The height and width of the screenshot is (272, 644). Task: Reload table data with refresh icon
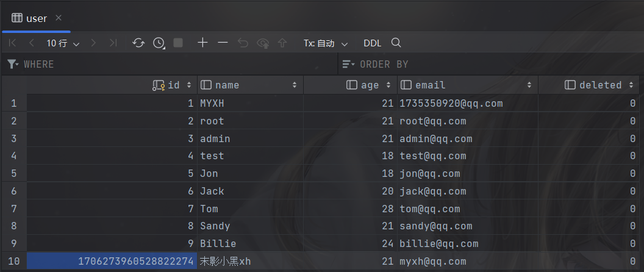138,43
